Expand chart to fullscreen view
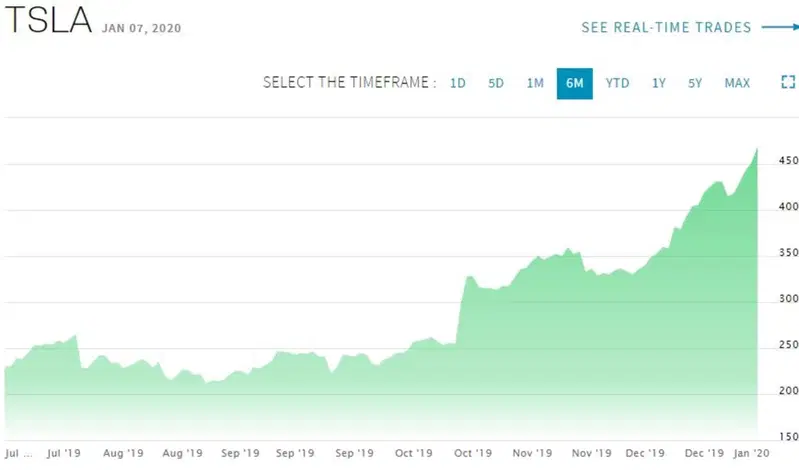This screenshot has width=799, height=470. click(x=788, y=82)
